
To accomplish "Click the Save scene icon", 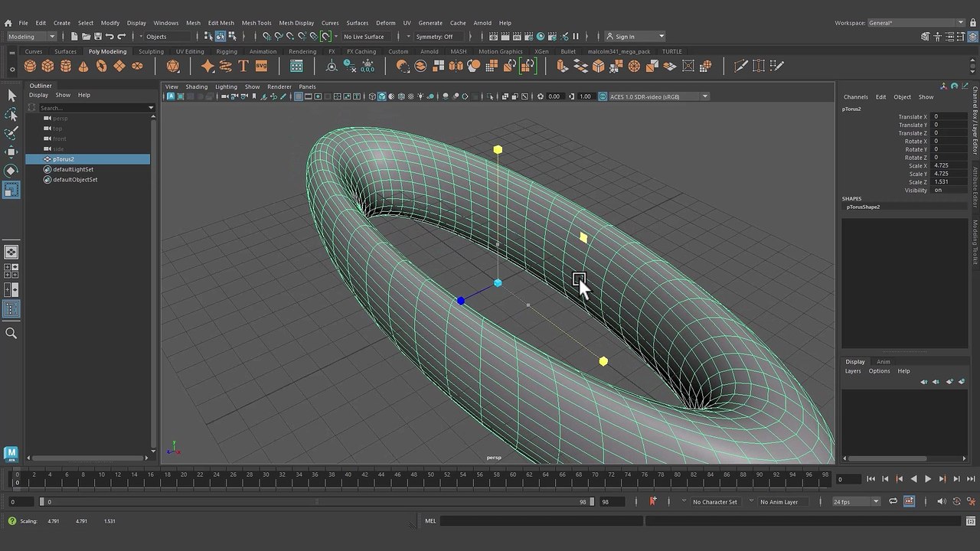I will click(x=97, y=37).
